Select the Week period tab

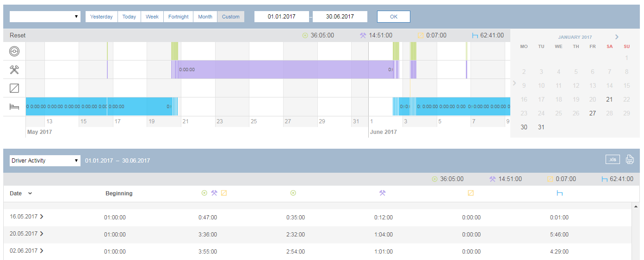point(152,17)
